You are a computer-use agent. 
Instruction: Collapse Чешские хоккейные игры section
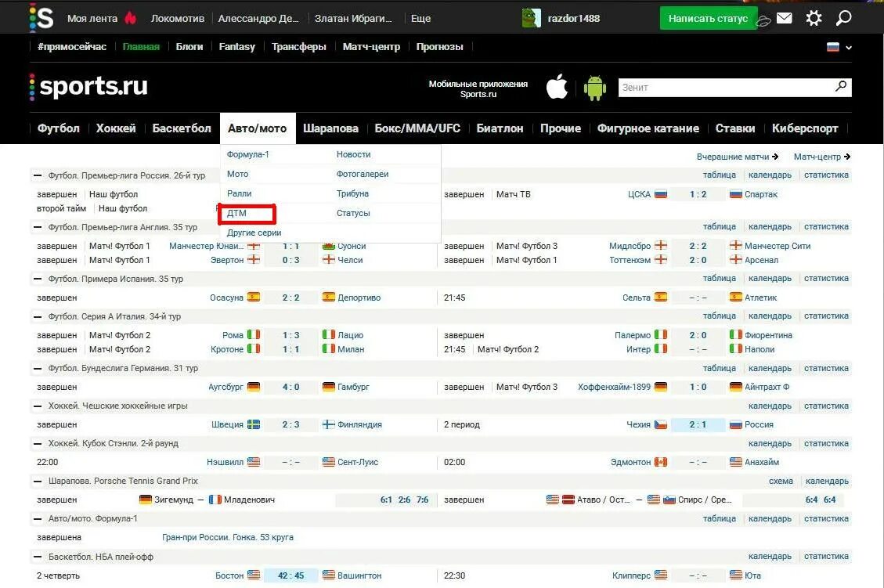pyautogui.click(x=38, y=406)
